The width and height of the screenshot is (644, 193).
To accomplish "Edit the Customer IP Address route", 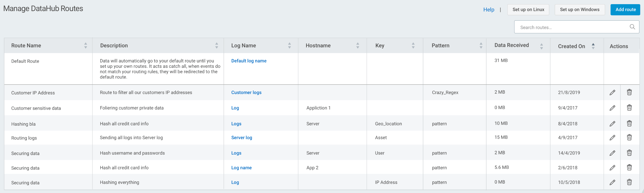I will (612, 92).
